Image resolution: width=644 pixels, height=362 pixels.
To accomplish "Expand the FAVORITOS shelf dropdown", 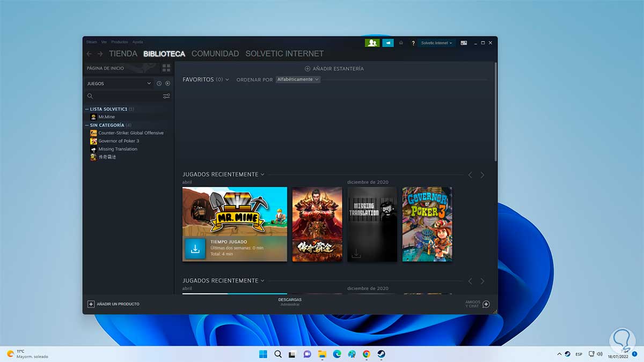I will pos(227,79).
